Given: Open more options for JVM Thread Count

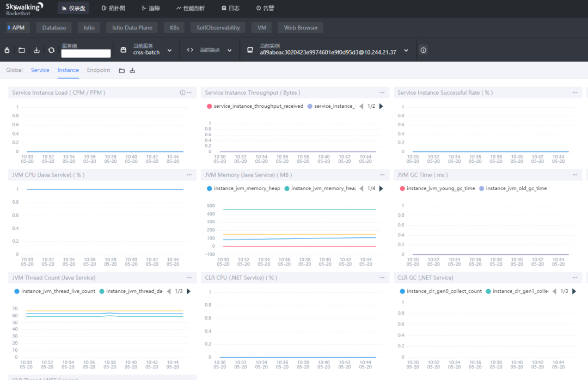Looking at the screenshot, I should (189, 278).
